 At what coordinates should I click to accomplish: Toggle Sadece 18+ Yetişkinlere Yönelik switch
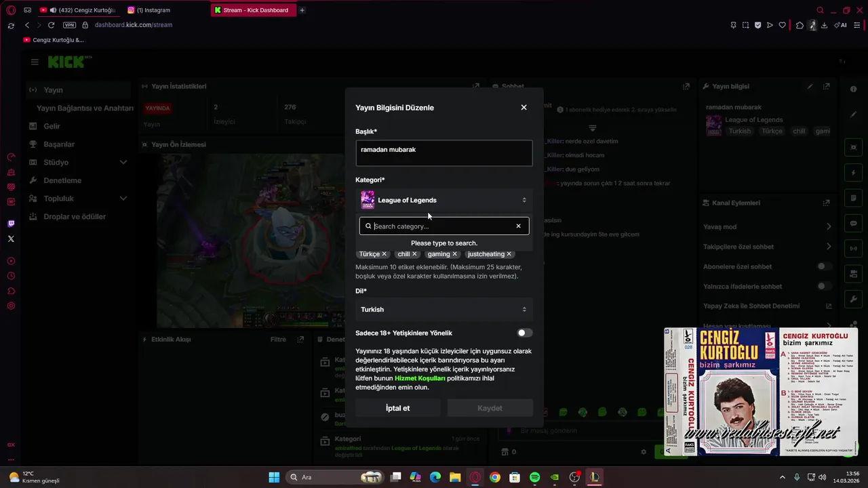point(525,333)
